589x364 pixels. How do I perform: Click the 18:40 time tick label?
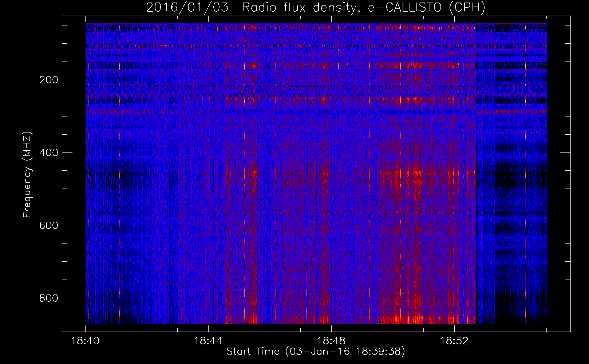pos(85,341)
